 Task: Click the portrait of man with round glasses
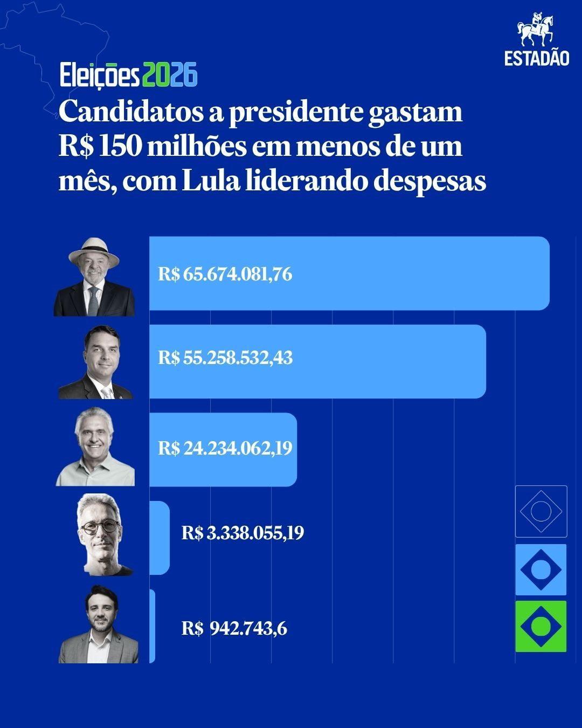[103, 535]
